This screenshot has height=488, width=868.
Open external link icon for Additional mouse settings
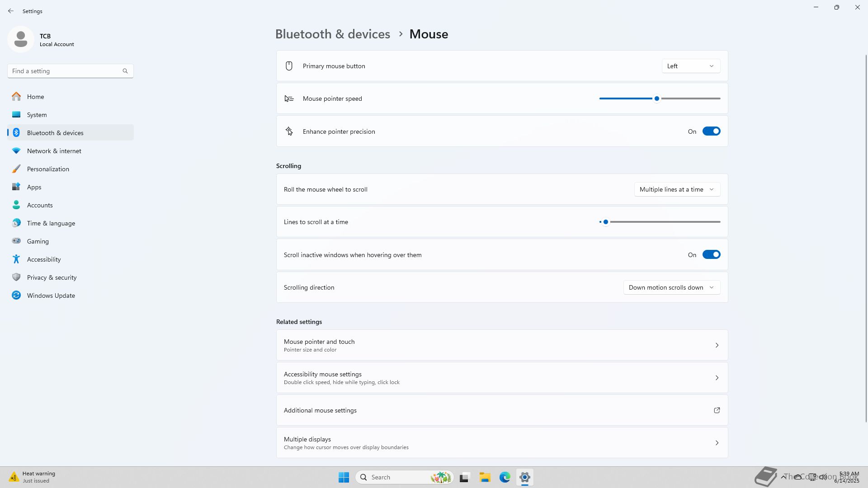tap(717, 410)
